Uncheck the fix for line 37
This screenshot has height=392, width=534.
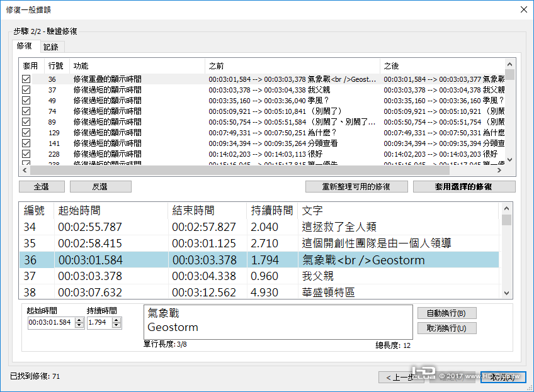tap(26, 89)
